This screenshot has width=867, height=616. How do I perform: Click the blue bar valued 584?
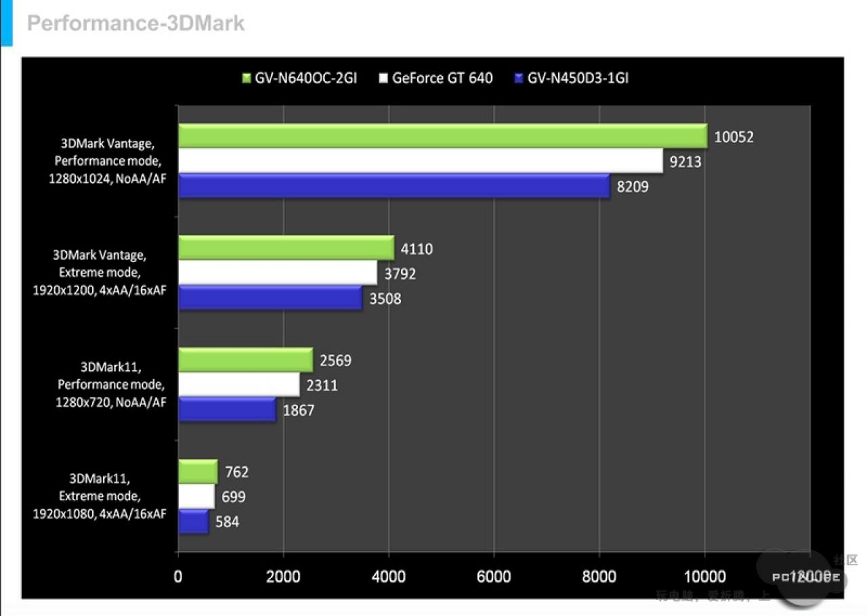pyautogui.click(x=194, y=521)
